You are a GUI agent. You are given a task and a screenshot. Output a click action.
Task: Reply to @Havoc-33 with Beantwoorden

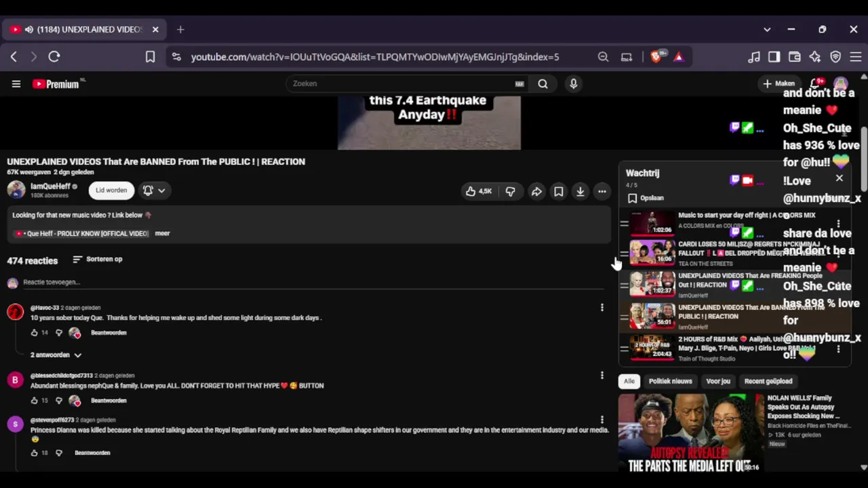[x=108, y=333]
